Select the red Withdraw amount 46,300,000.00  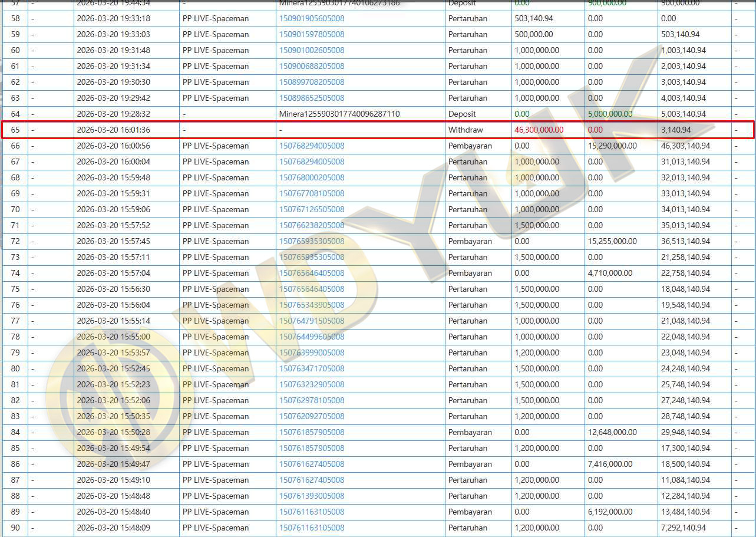[x=539, y=130]
